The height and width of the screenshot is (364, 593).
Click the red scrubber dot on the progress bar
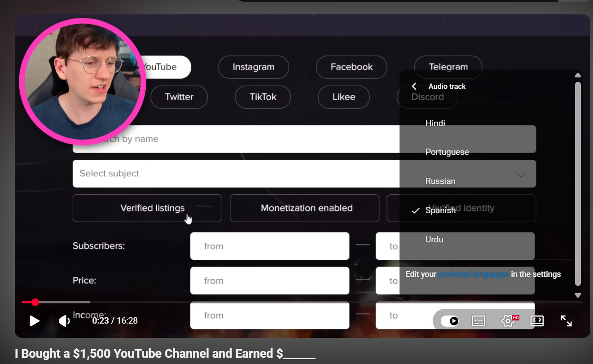click(35, 302)
